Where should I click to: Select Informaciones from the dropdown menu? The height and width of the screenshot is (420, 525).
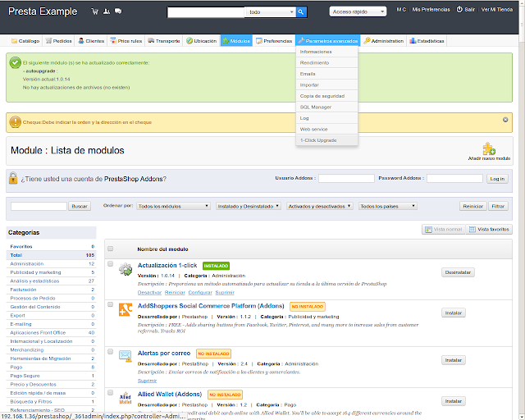click(326, 52)
